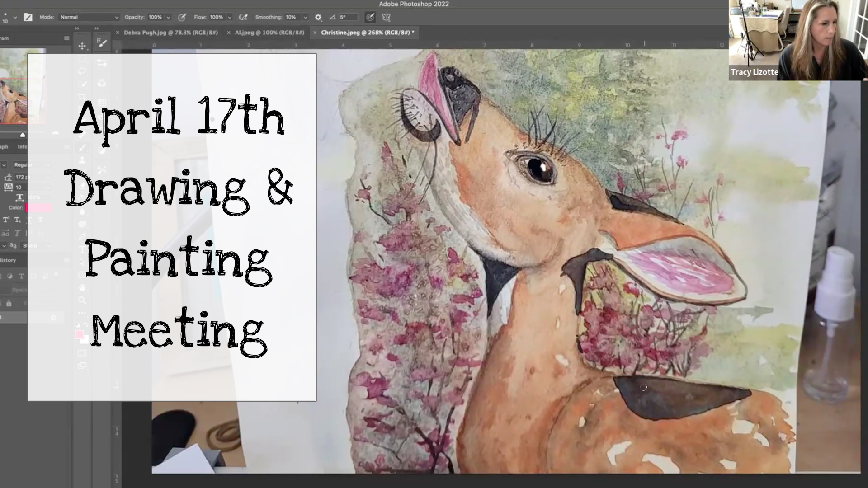The image size is (868, 488).
Task: Filter layers by type T icon
Action: (21, 276)
